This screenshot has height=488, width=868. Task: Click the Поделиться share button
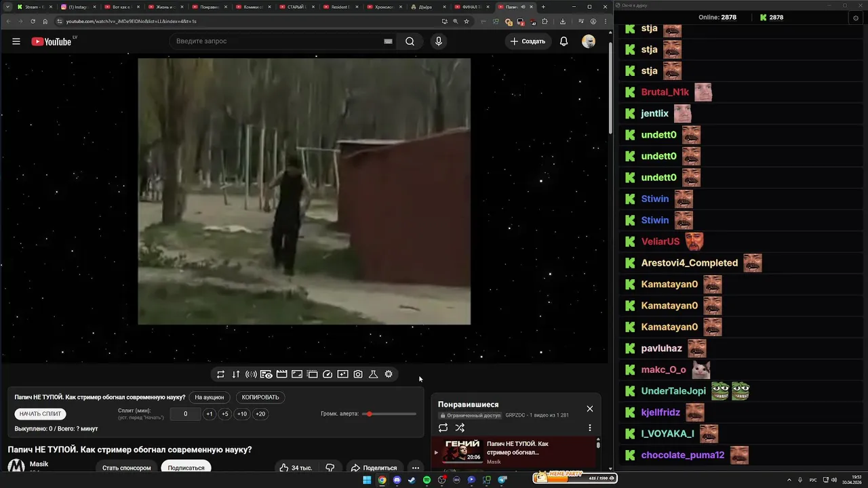tap(373, 468)
